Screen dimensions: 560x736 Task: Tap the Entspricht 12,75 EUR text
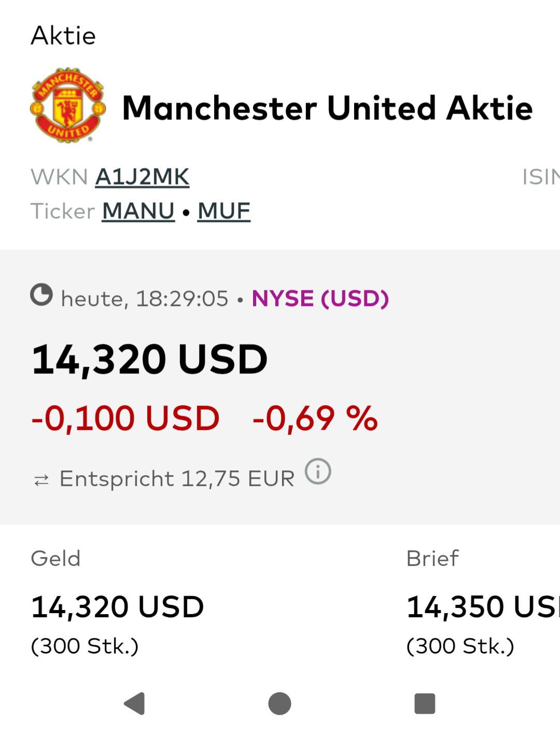tap(177, 479)
